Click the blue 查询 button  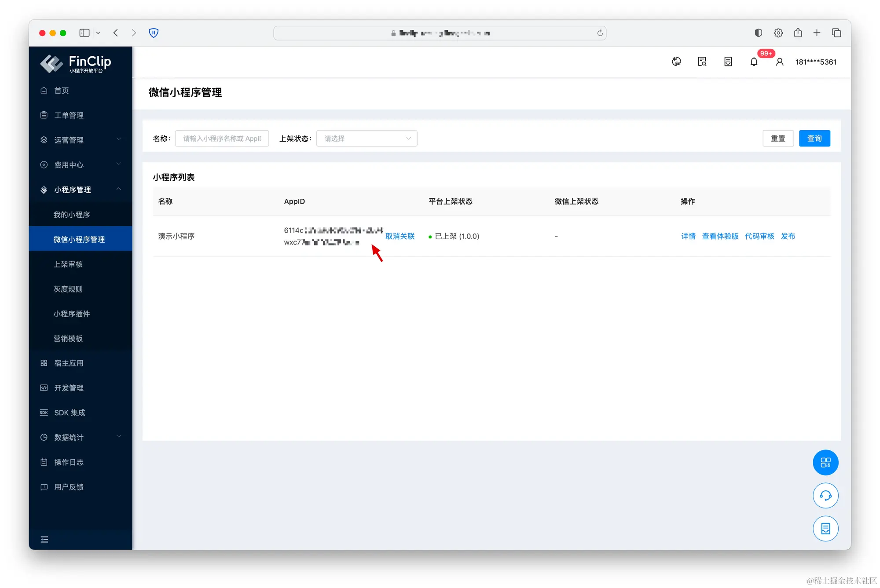(x=814, y=139)
